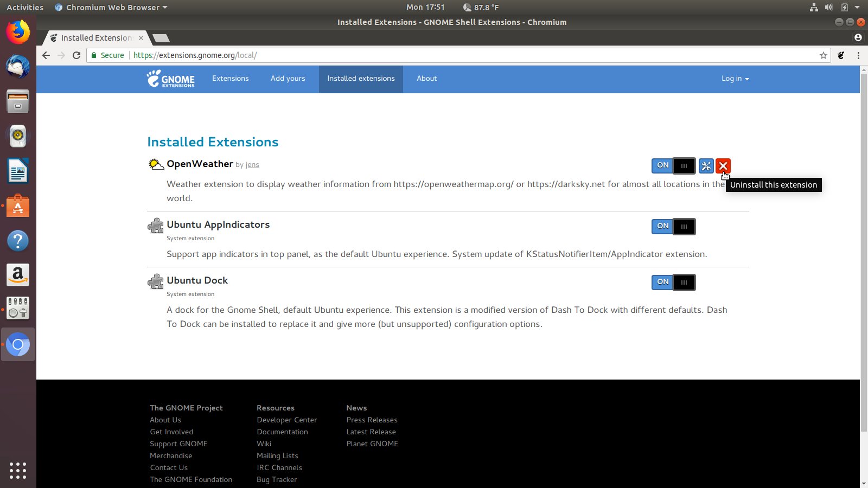
Task: Click the Ubuntu Dock puzzle icon
Action: 156,281
